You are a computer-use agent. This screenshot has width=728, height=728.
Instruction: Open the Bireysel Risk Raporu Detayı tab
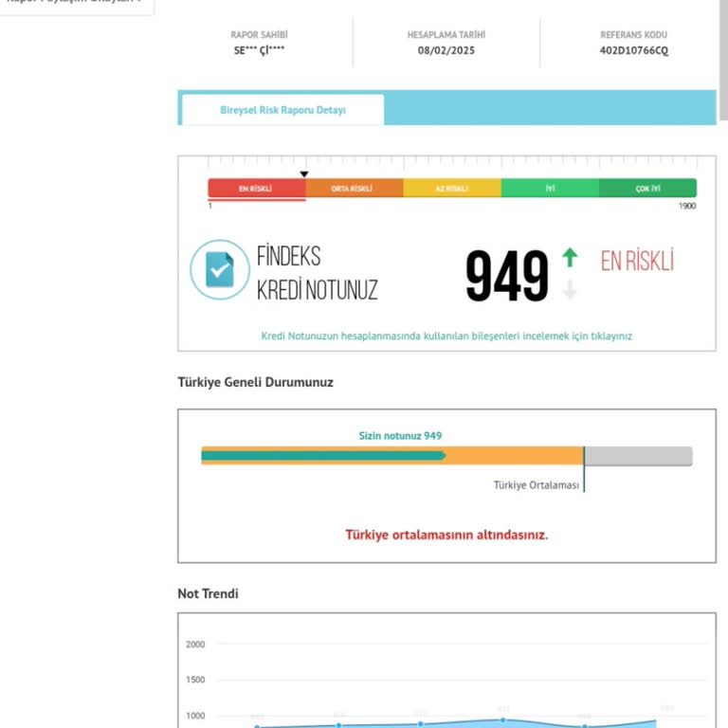pos(282,110)
